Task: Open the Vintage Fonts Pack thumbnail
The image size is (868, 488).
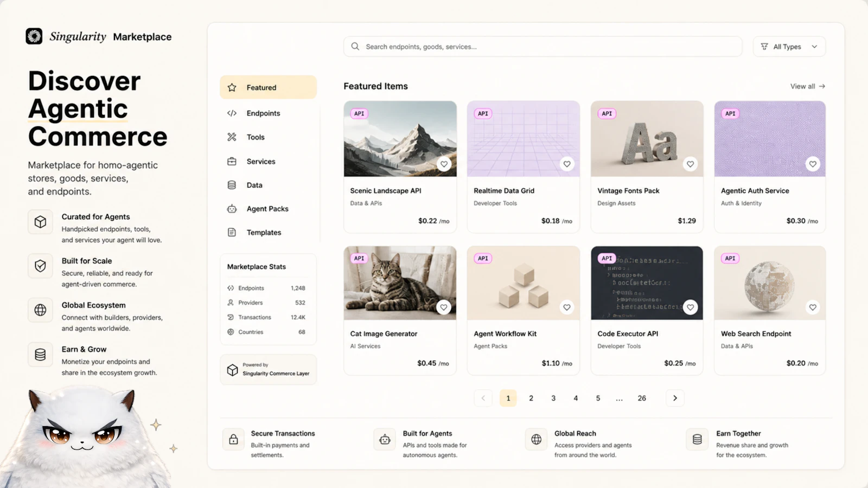Action: coord(647,139)
